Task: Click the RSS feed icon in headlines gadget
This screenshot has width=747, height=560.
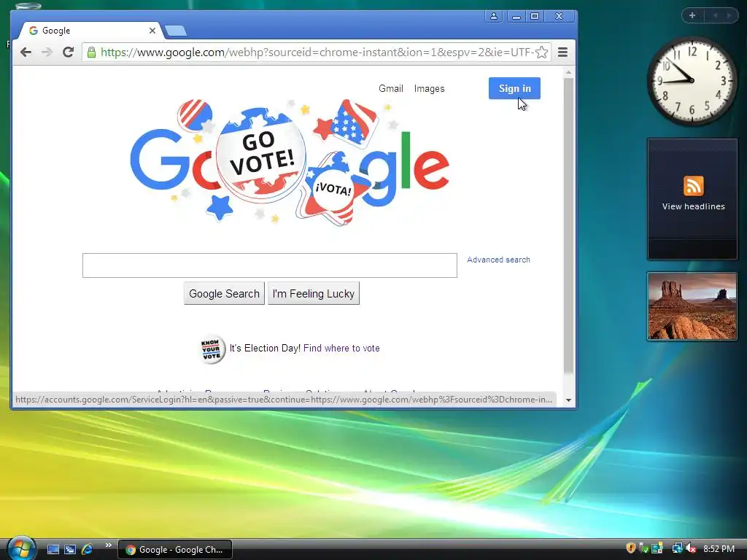Action: coord(693,186)
